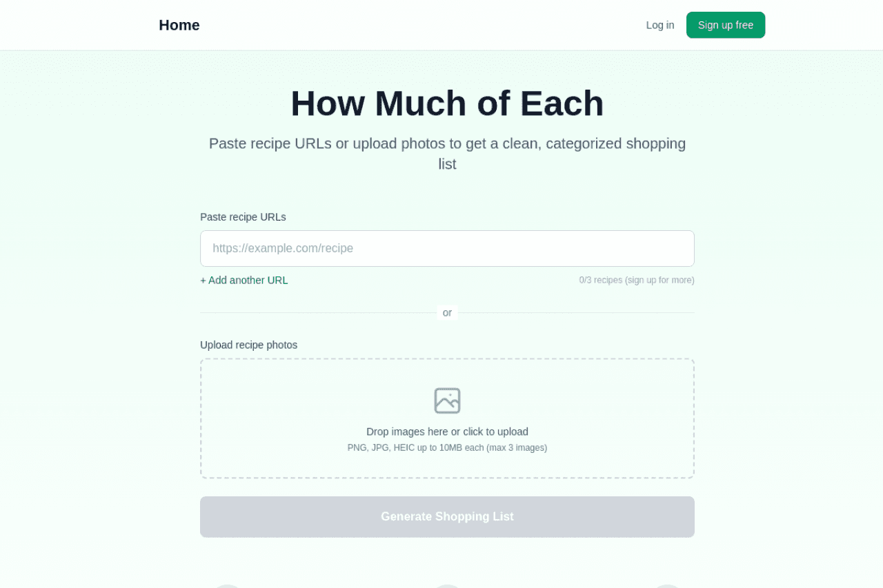
Task: Open the Home page from the navbar
Action: [179, 25]
